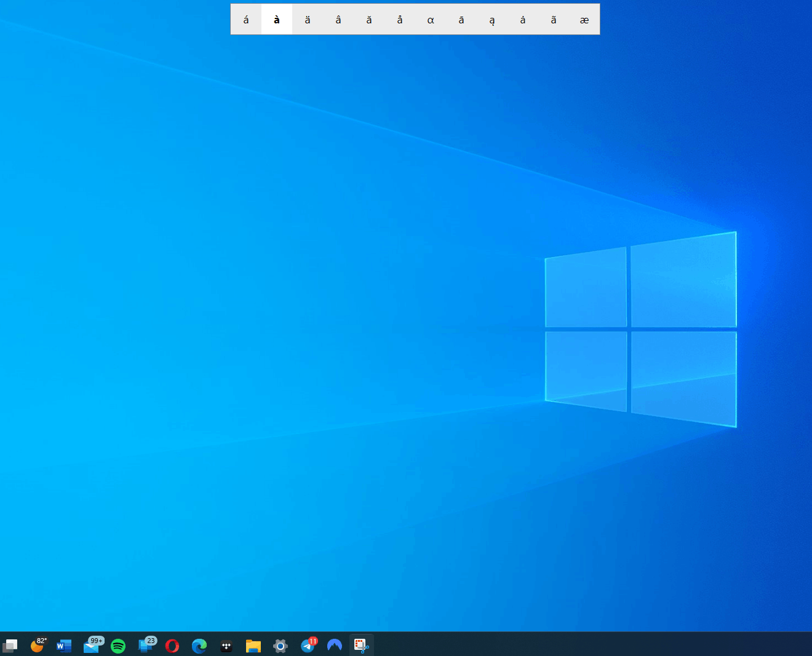The image size is (812, 656).
Task: Open the TIDAL app in the taskbar
Action: tap(226, 646)
